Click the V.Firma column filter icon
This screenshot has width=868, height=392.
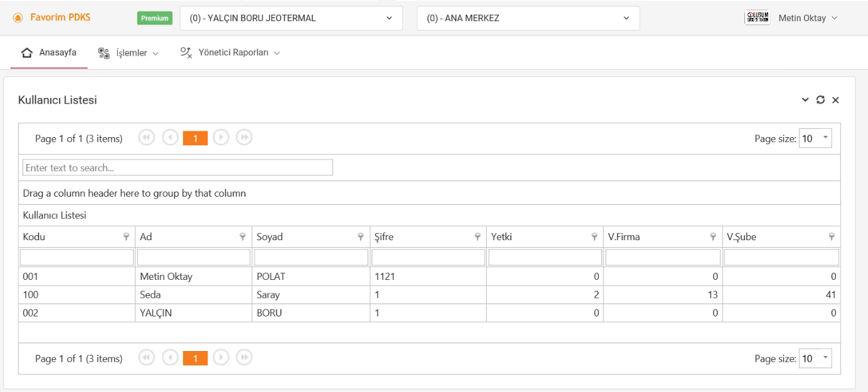(713, 237)
